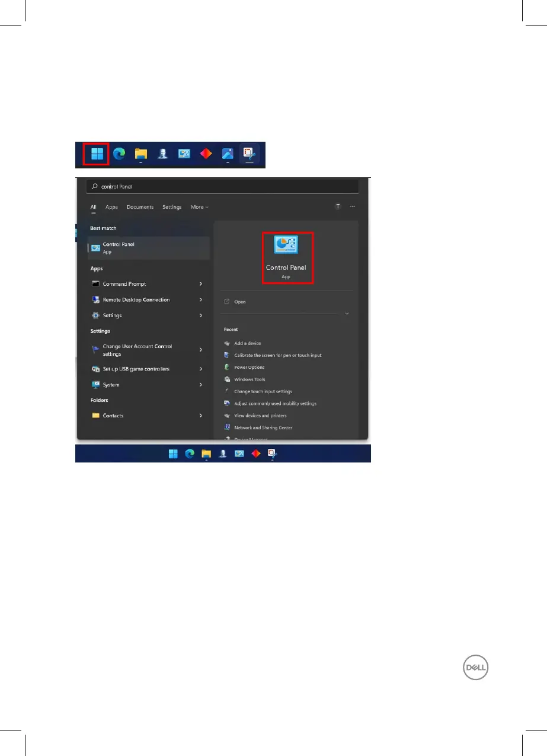Select Set up USB game controllers
Screen dimensions: 547x756
pos(136,369)
